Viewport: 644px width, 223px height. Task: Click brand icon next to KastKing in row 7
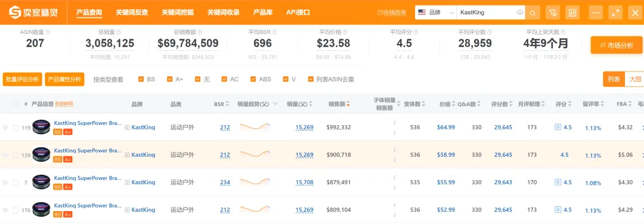(128, 182)
